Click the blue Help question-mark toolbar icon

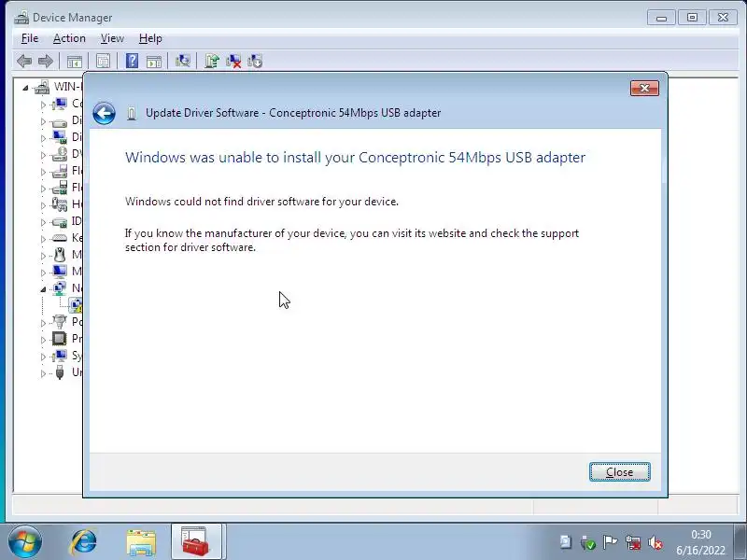click(132, 61)
